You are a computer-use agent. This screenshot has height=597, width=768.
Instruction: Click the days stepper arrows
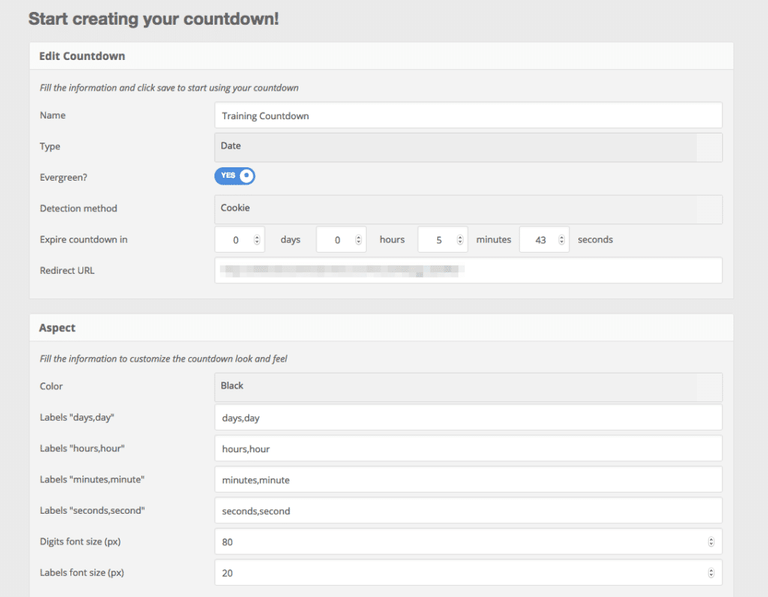[x=257, y=240]
